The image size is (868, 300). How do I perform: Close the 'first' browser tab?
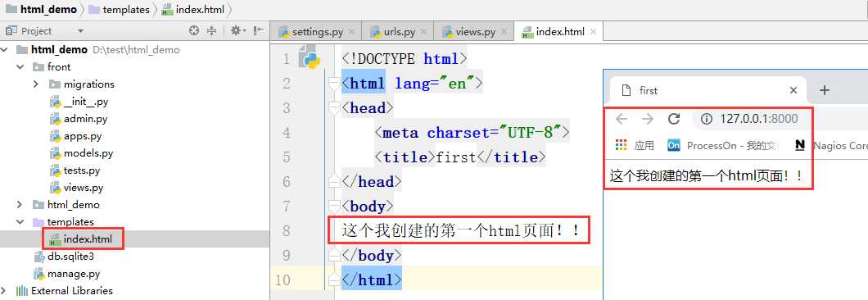click(793, 90)
